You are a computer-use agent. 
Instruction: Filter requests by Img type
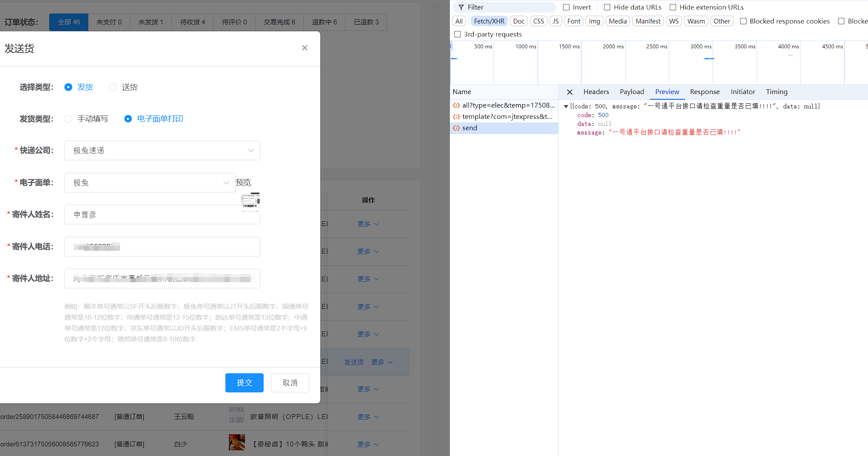594,21
